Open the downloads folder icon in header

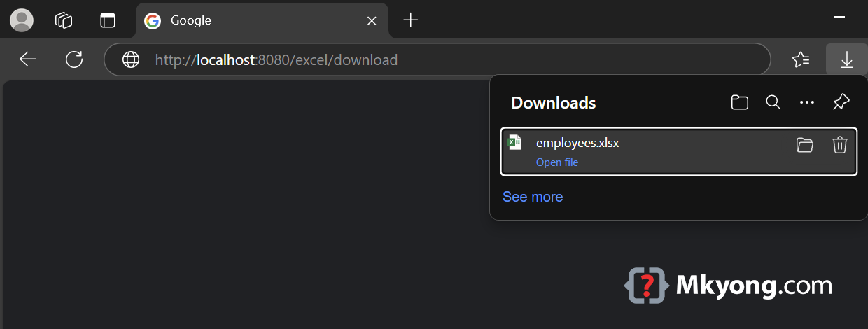tap(739, 103)
